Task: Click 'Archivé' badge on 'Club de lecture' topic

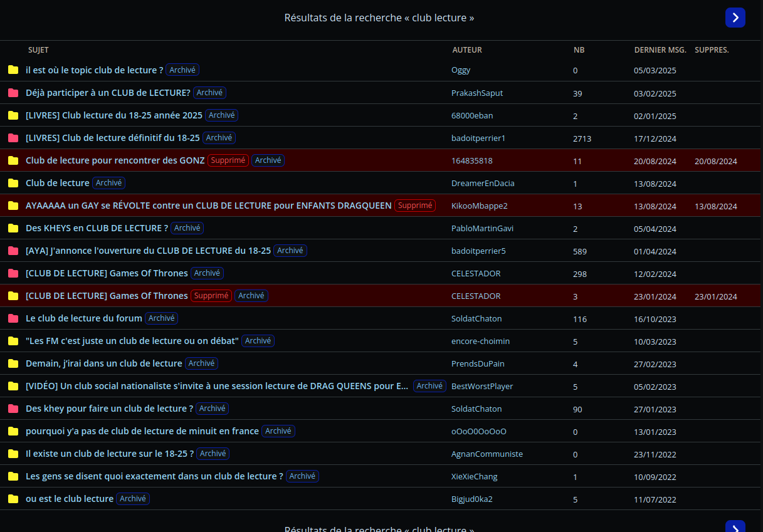Action: 108,183
